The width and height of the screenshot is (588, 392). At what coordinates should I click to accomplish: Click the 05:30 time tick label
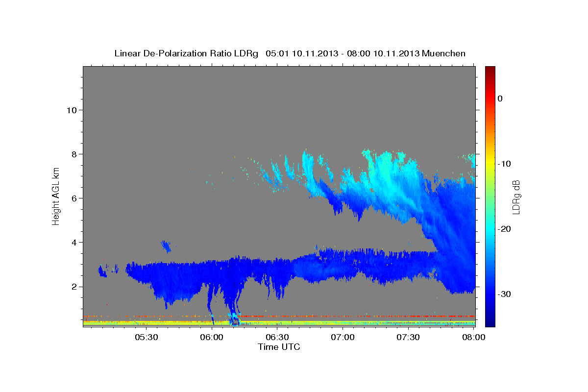147,338
